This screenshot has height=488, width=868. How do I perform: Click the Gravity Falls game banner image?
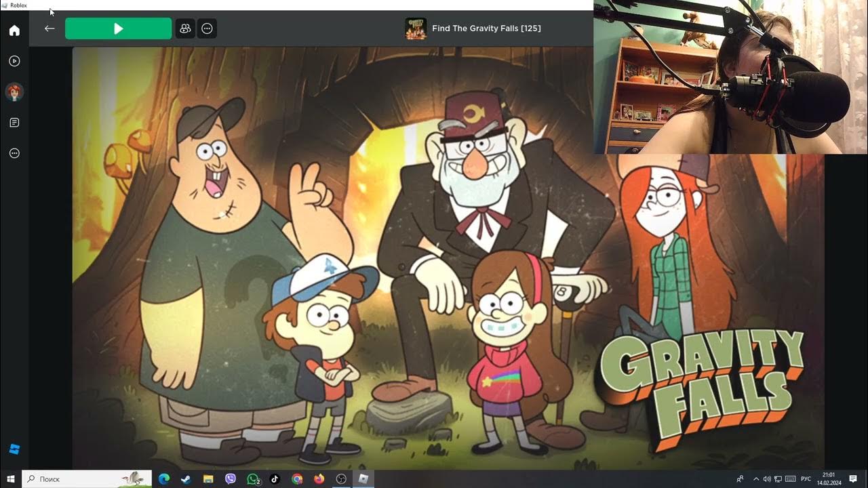click(448, 258)
